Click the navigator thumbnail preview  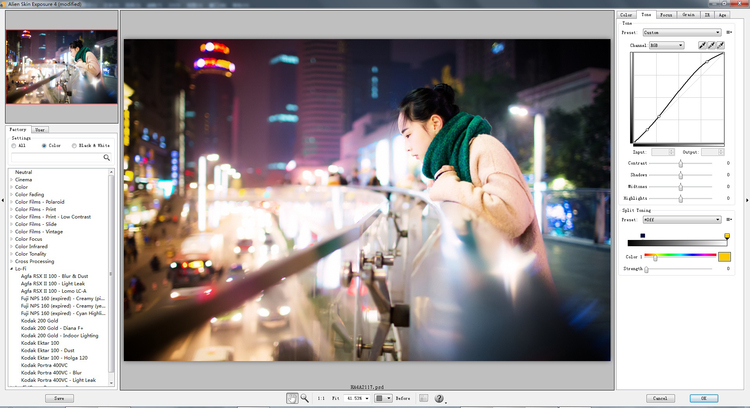click(61, 67)
